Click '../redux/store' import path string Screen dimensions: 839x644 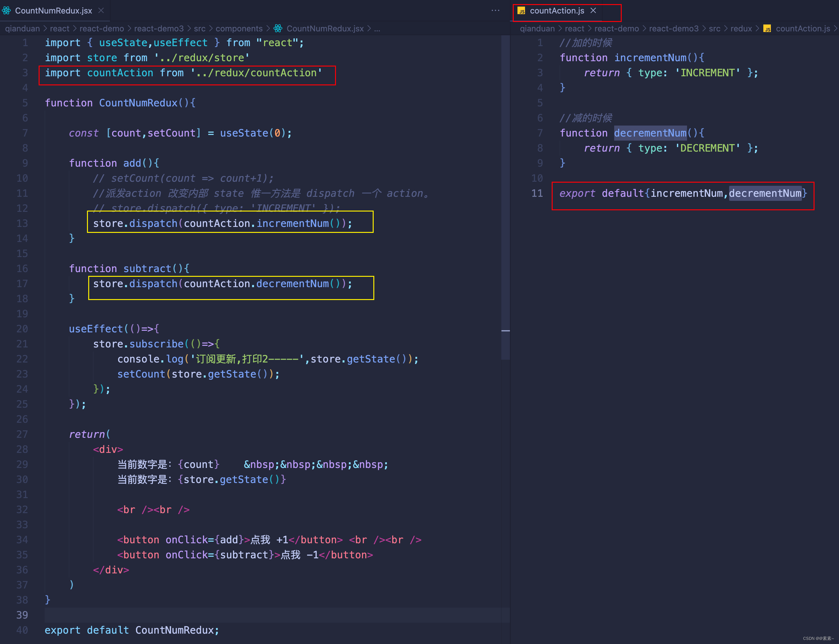pos(202,58)
